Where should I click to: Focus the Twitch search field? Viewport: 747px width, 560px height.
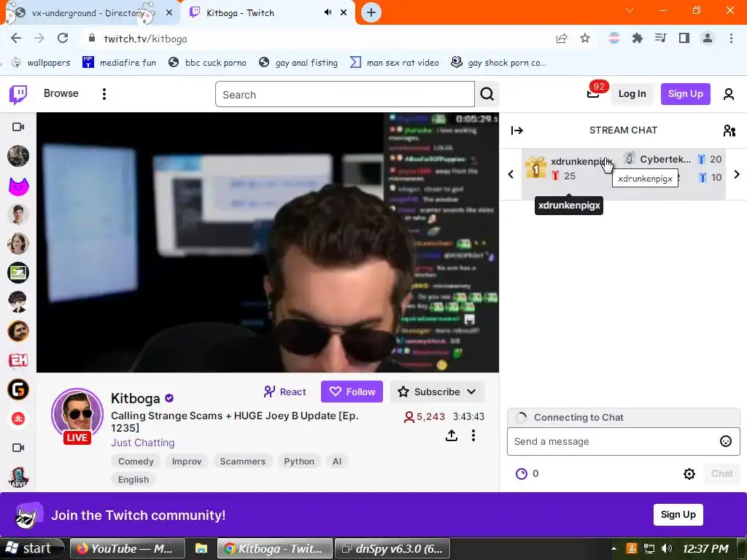point(345,94)
